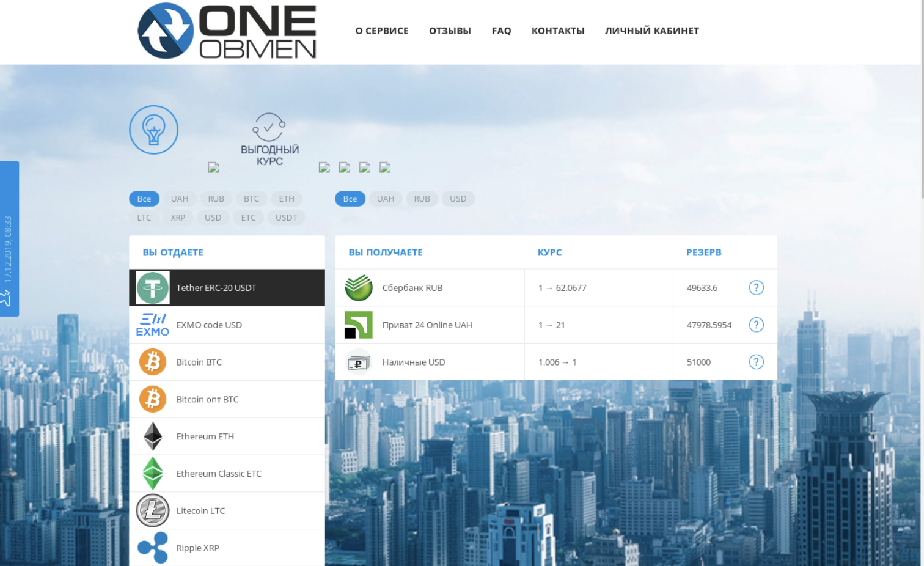Click the airplane icon on blue side tab
Viewport: 924px width, 566px height.
point(6,298)
